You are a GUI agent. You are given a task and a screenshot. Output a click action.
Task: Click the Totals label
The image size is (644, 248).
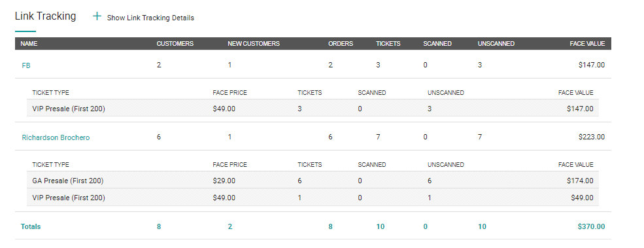31,226
